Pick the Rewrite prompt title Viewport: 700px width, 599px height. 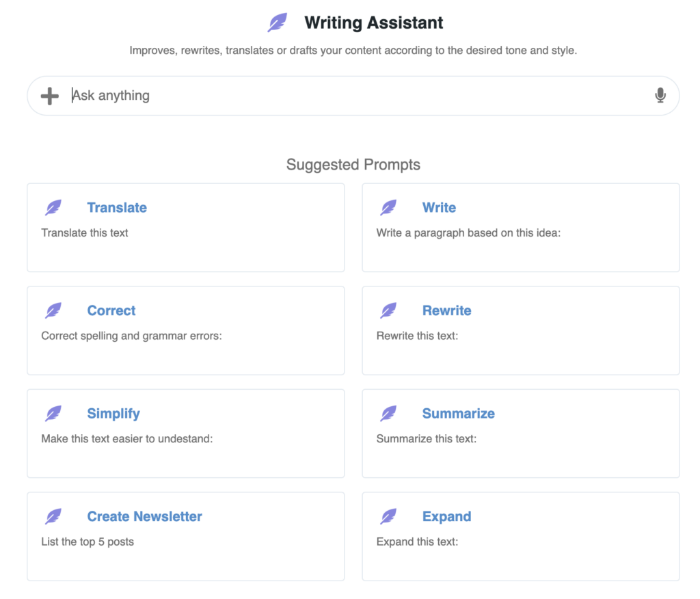[x=446, y=311]
